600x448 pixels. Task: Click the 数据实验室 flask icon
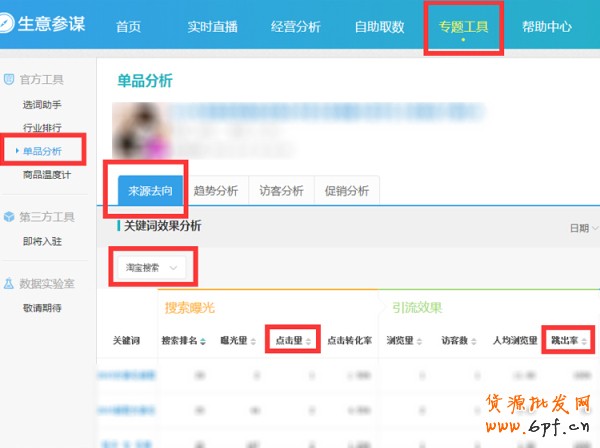(9, 284)
